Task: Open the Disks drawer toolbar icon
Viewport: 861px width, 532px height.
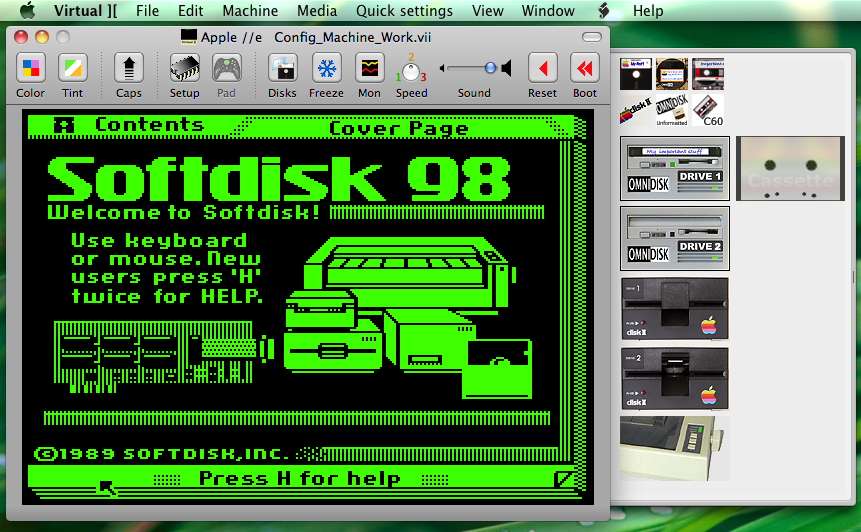Action: [x=282, y=69]
